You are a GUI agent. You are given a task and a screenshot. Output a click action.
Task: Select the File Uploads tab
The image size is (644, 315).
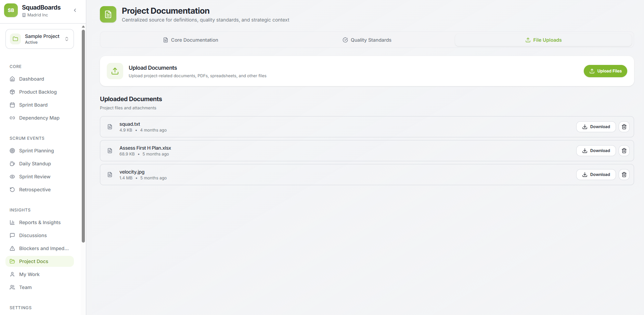pos(543,40)
